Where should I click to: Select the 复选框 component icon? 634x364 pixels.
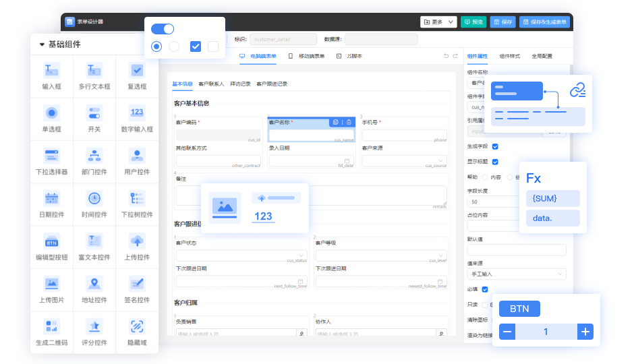pyautogui.click(x=137, y=71)
